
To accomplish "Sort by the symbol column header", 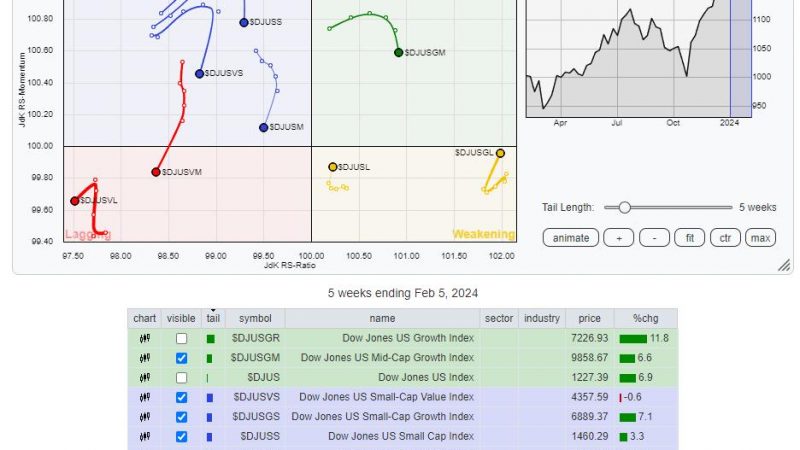I will (x=255, y=318).
